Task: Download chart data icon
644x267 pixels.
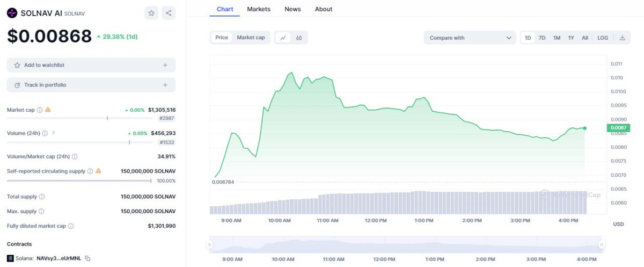Action: click(622, 38)
